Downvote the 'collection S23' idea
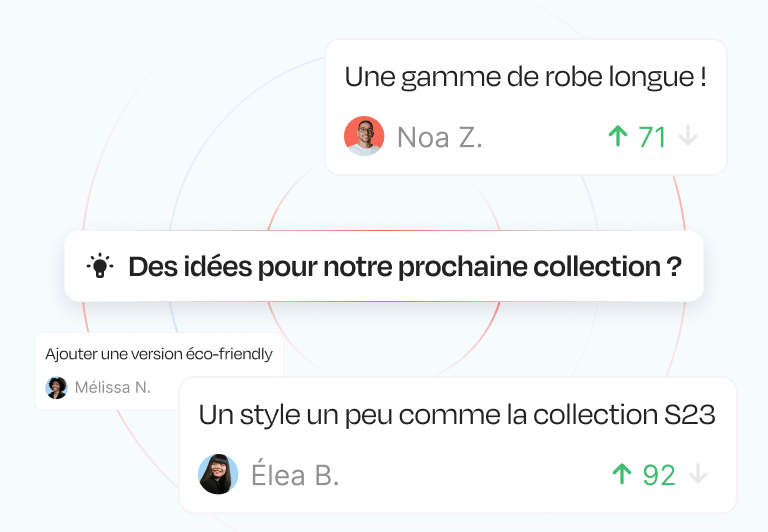 click(x=698, y=474)
